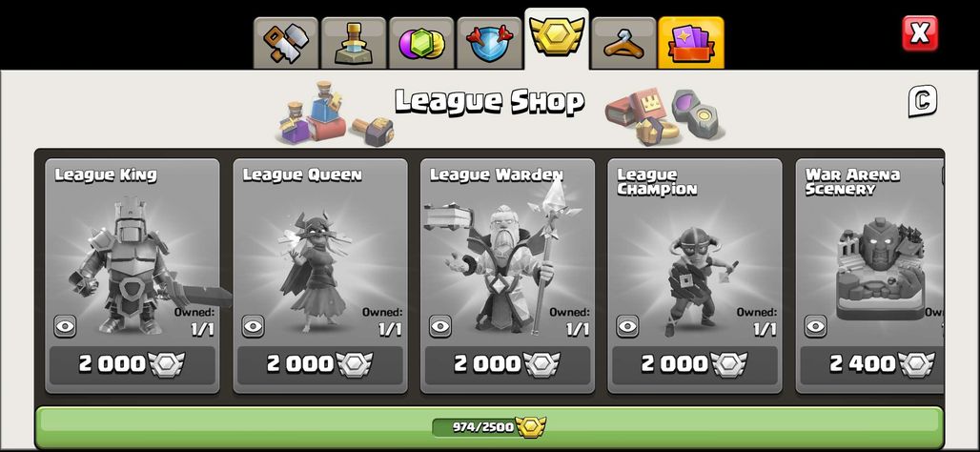Preview League Queen skin with eye icon
This screenshot has width=980, height=452.
click(x=254, y=326)
